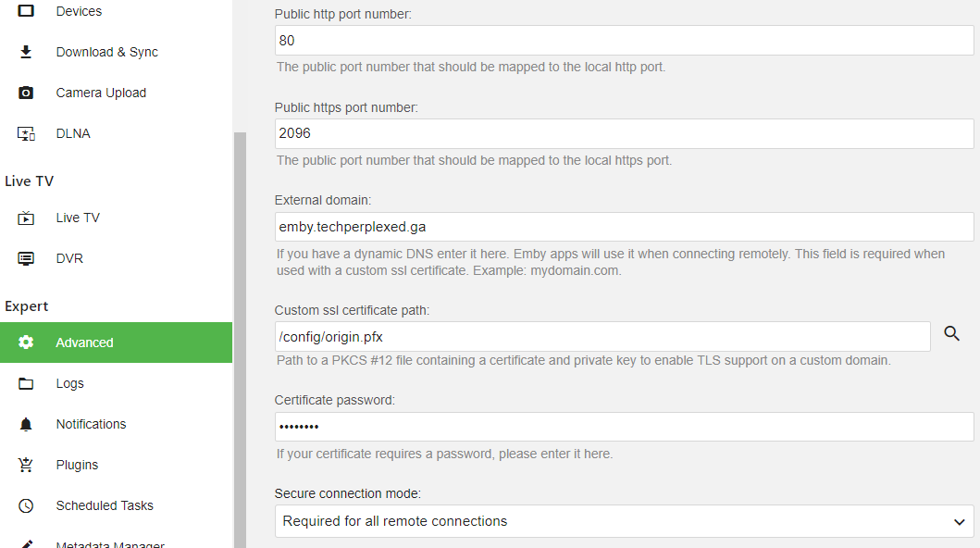The height and width of the screenshot is (548, 980).
Task: Open the Metadata Manager menu item
Action: point(109,544)
